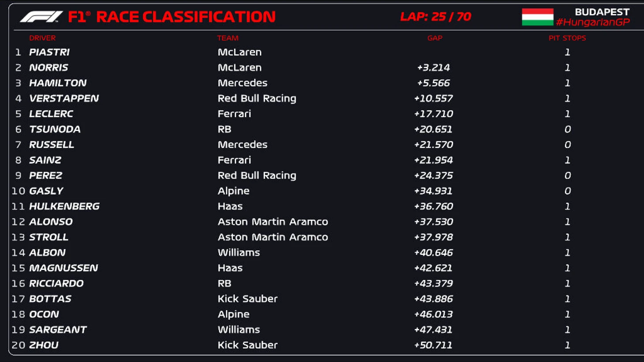This screenshot has height=362, width=644.
Task: Click the Hungarian flag icon
Action: (x=537, y=17)
